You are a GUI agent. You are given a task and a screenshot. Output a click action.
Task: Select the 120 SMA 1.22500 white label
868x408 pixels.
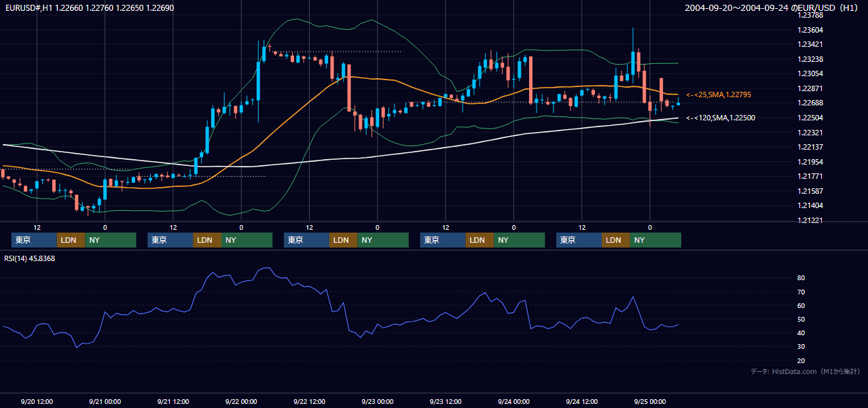721,118
